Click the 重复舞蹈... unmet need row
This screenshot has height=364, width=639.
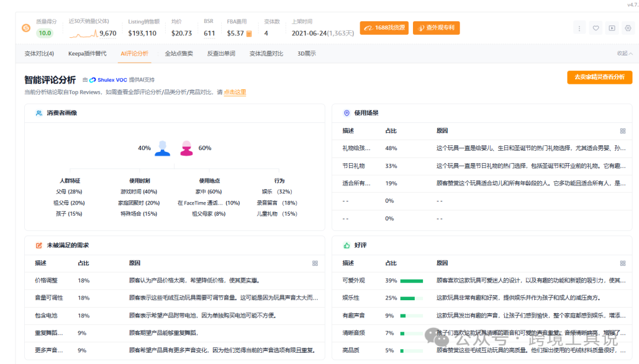pyautogui.click(x=175, y=333)
